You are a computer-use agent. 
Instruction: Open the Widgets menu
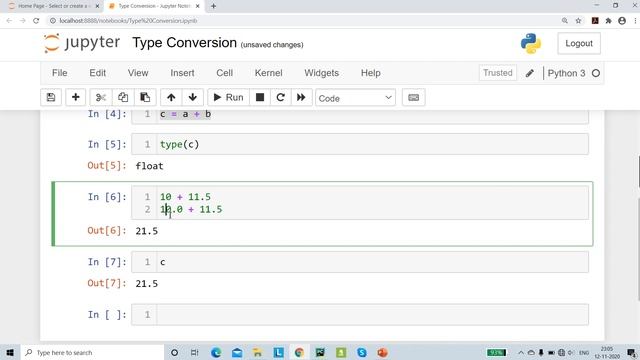coord(322,73)
